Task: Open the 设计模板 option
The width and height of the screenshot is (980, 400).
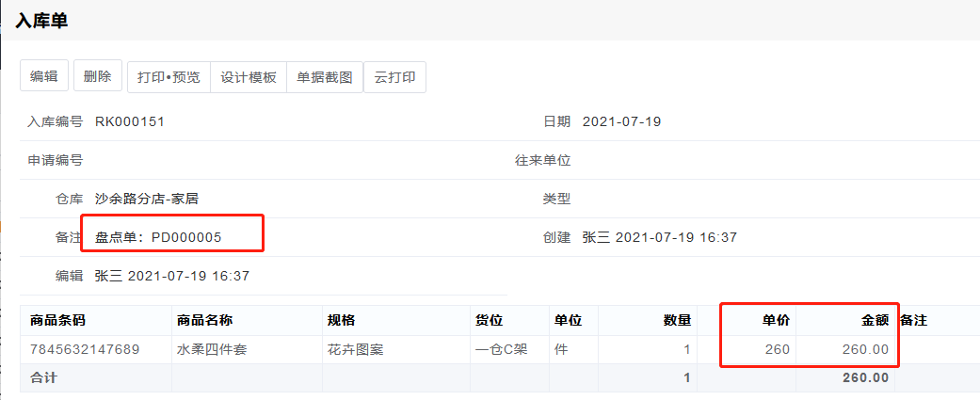Action: [x=249, y=77]
